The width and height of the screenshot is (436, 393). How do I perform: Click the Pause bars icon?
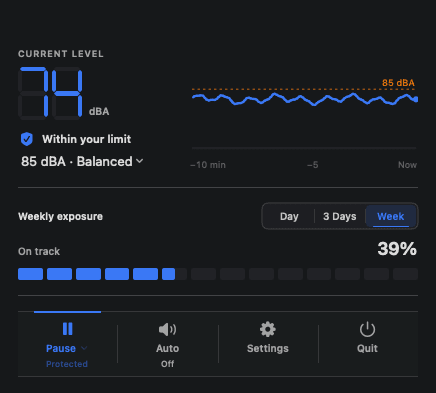[x=67, y=329]
